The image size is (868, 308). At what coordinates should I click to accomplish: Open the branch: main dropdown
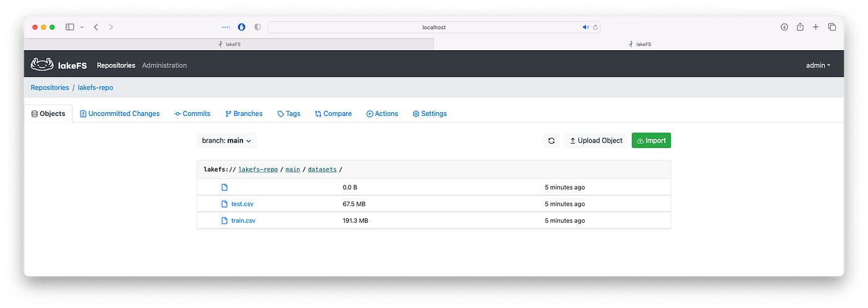(227, 141)
